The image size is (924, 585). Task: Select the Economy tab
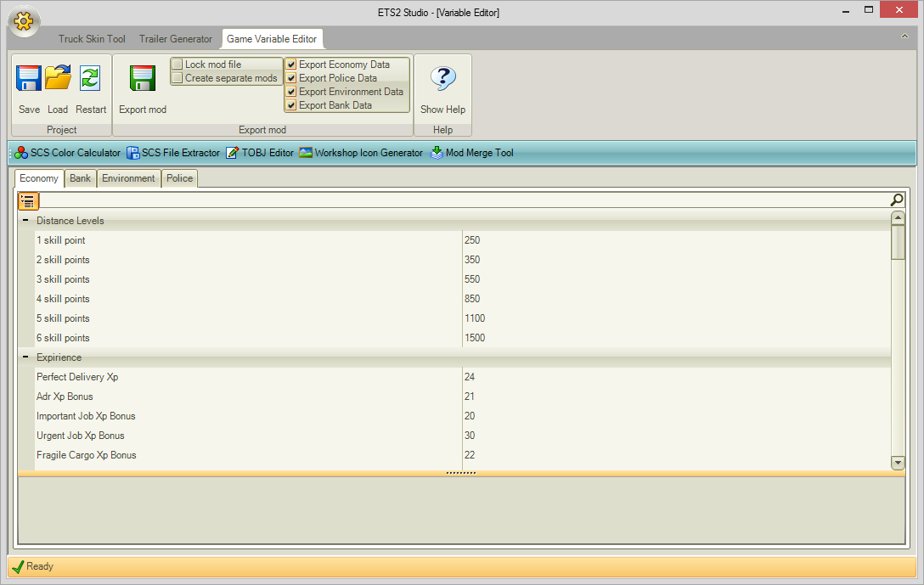coord(39,178)
